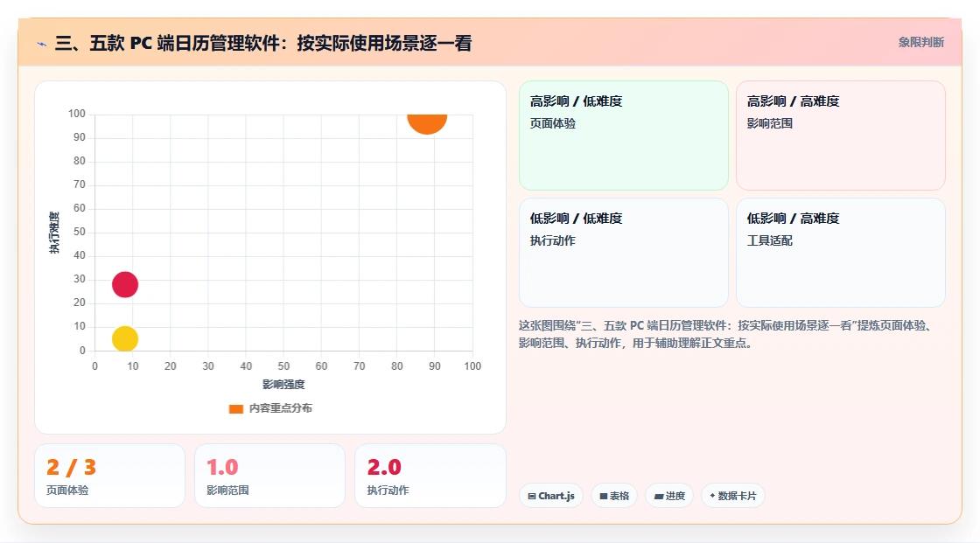Screen dimensions: 980x543
Task: Click the 进度 tag chip
Action: (x=669, y=496)
